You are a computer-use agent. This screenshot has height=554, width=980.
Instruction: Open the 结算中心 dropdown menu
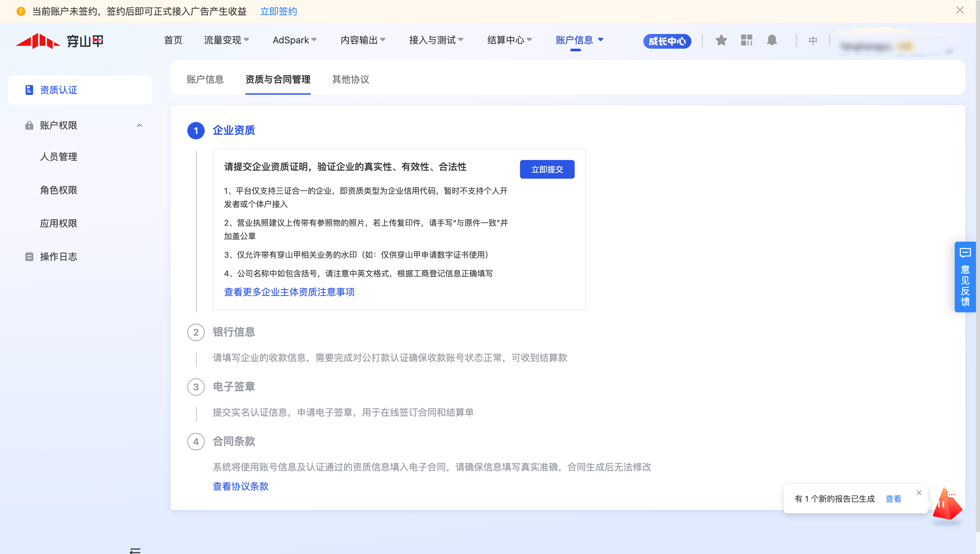509,40
